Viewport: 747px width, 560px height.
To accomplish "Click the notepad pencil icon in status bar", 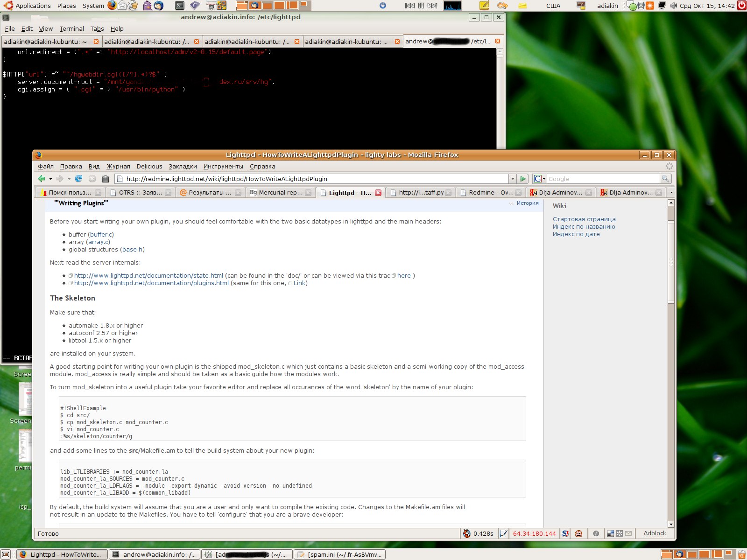I will 503,533.
